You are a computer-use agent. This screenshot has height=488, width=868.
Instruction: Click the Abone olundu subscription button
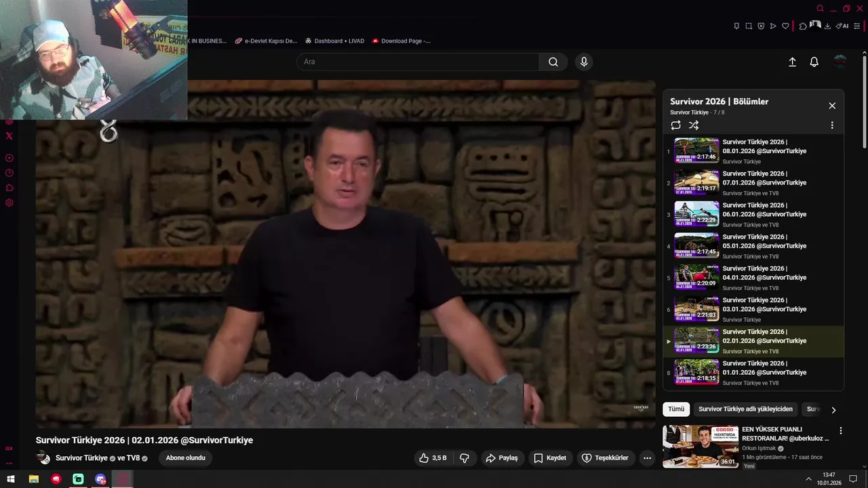coord(186,458)
